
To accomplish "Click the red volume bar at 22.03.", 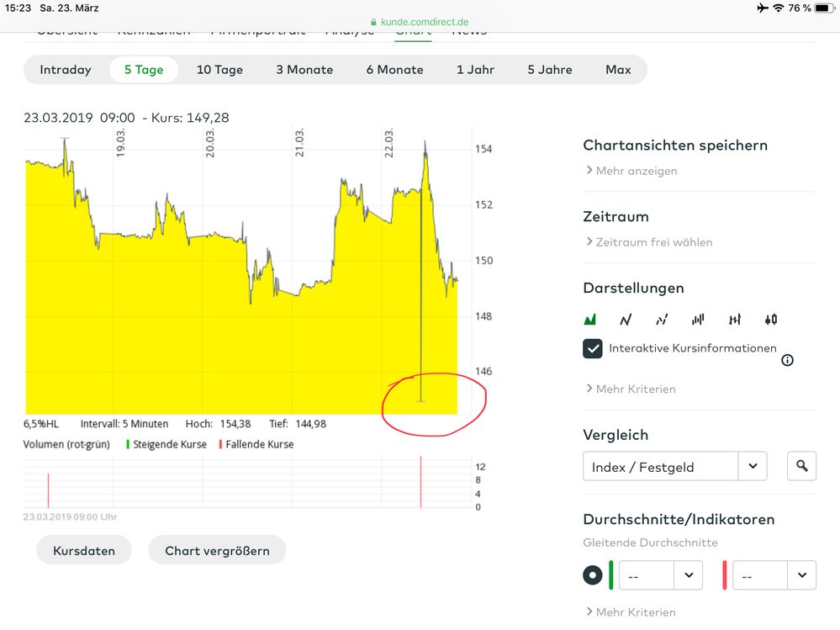I will [421, 482].
